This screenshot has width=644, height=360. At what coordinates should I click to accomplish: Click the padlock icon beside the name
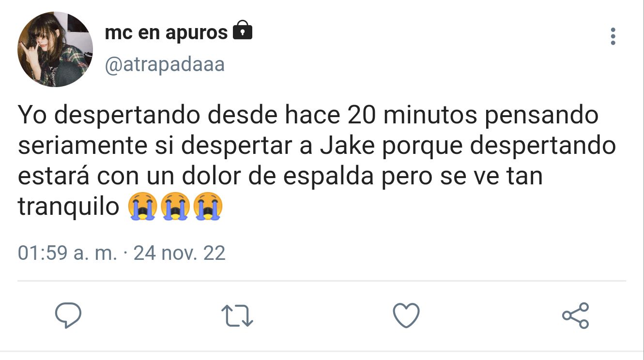[243, 31]
